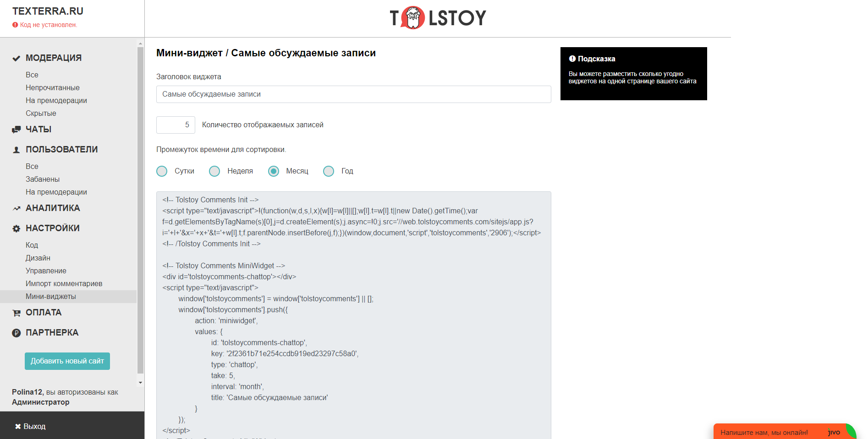
Task: Open 'Все' under Модерация
Action: point(32,75)
